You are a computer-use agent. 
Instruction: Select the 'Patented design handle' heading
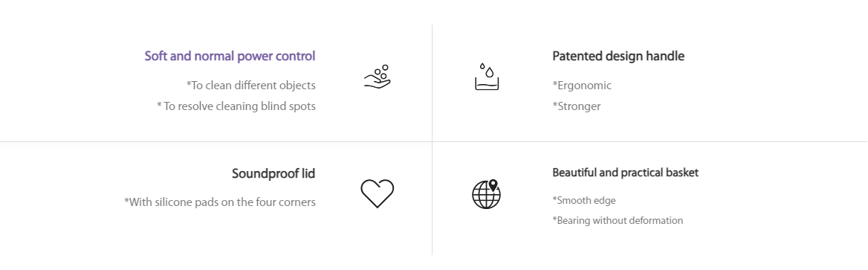618,56
